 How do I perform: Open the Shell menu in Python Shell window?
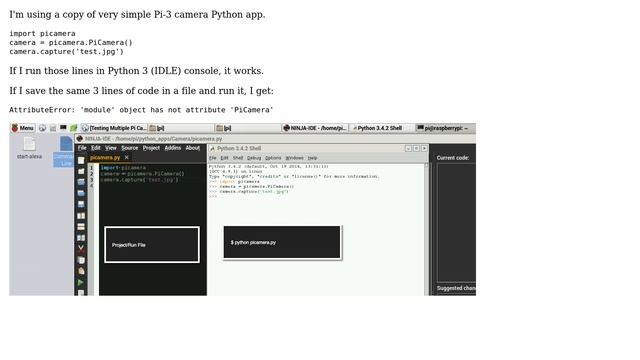[x=238, y=158]
